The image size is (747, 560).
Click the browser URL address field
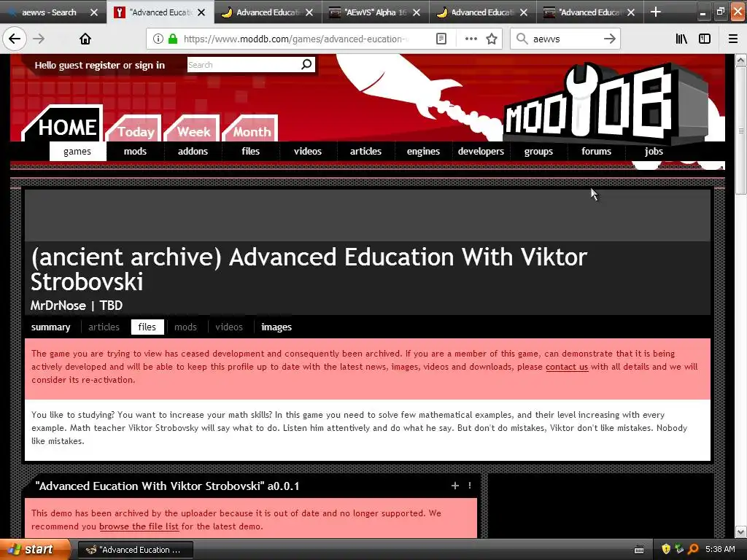coord(295,39)
